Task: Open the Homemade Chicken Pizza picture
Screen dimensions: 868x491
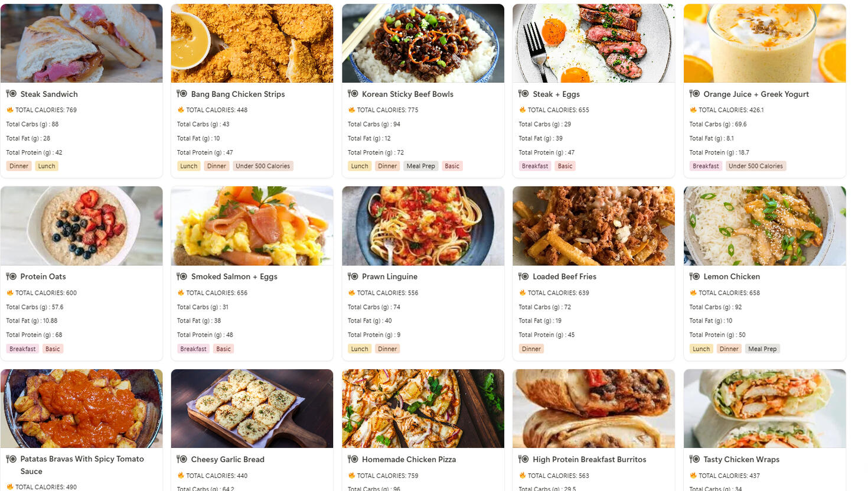Action: [x=423, y=408]
